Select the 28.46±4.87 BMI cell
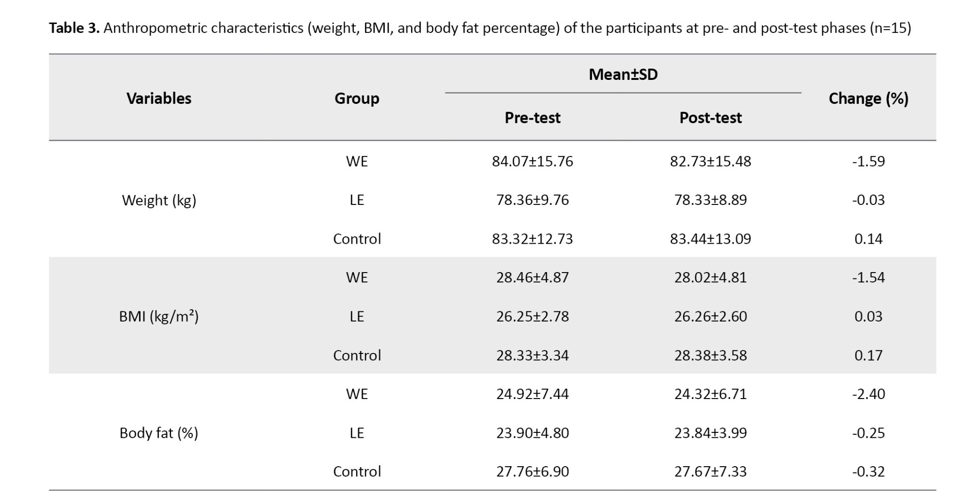Screen dimensions: 980x501 532,277
